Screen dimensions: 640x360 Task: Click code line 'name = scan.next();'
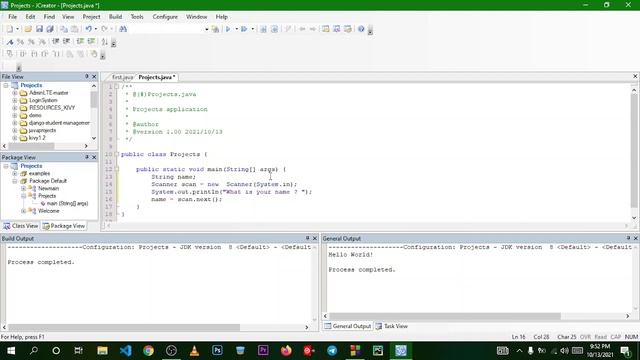click(x=187, y=200)
